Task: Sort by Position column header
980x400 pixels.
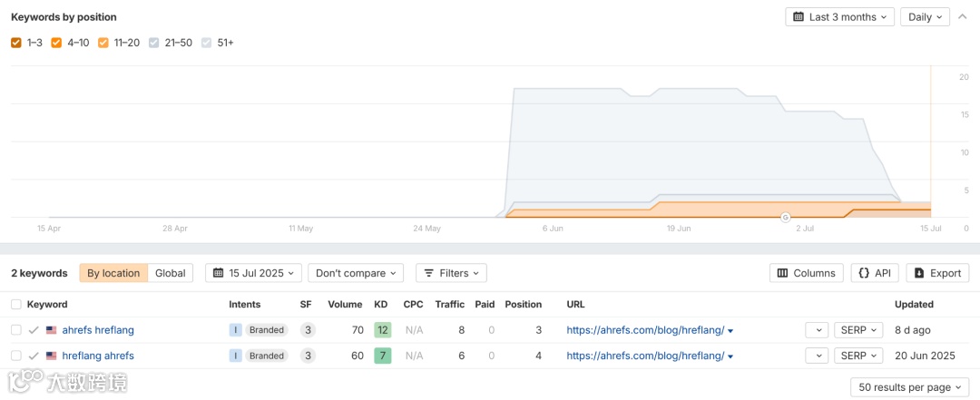Action: (524, 305)
